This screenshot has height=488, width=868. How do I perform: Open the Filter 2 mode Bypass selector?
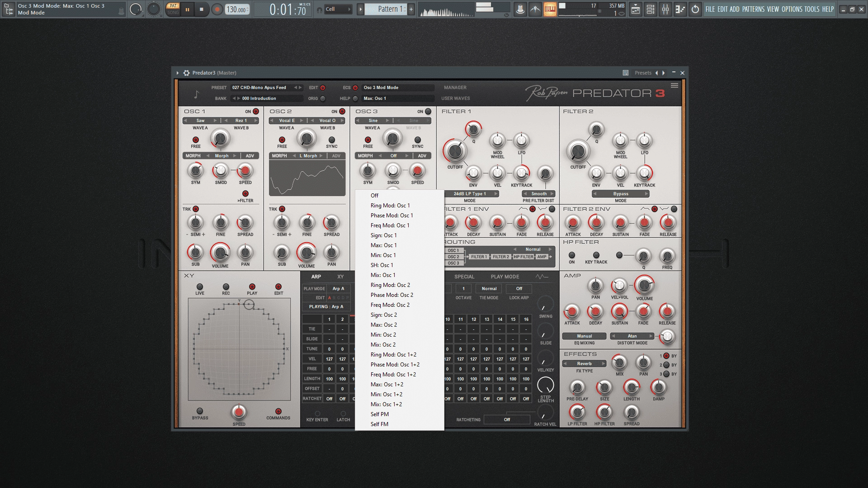coord(621,194)
